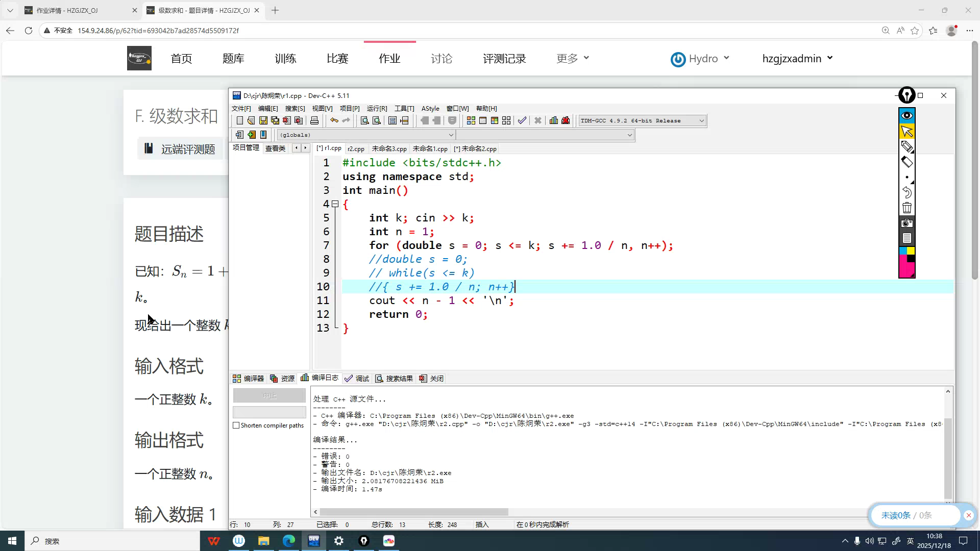Click the trash can clear icon
Screen dimensions: 980x551
click(907, 208)
